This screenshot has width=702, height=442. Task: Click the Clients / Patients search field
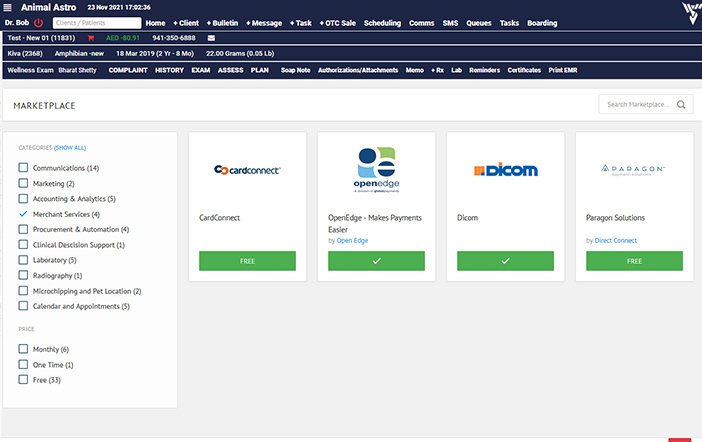[x=97, y=23]
